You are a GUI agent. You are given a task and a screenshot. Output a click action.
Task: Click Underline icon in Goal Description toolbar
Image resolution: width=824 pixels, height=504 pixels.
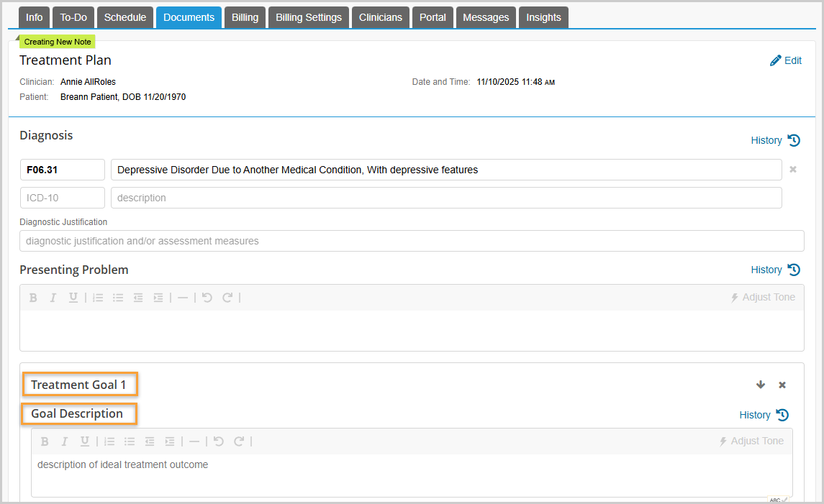point(85,441)
